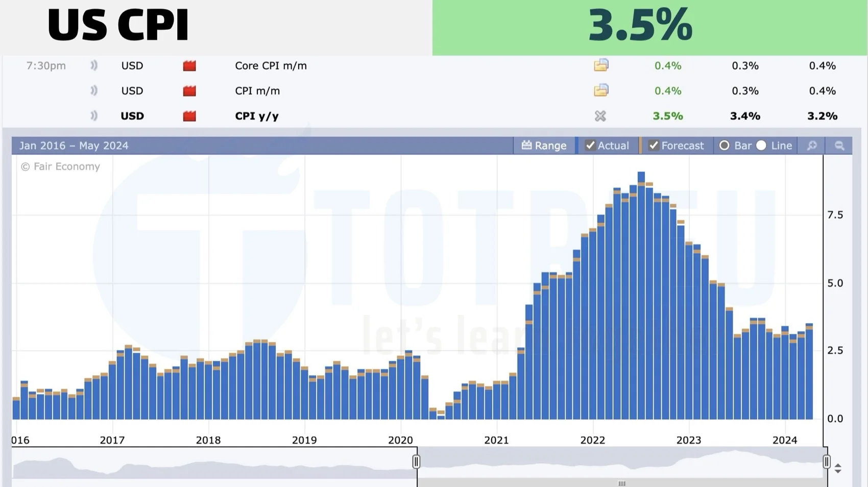Click the Core CPI m/m event name
Viewport: 868px width, 487px height.
(271, 66)
